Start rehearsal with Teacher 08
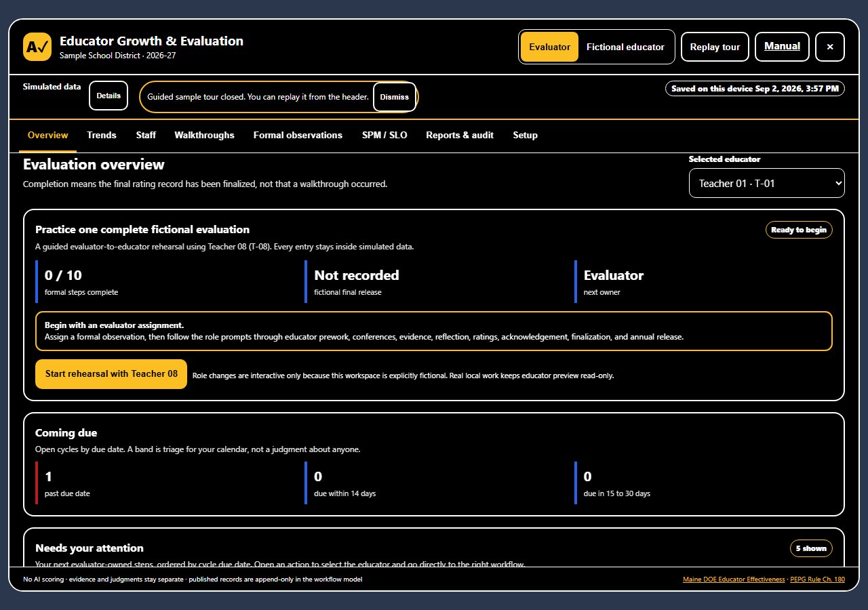 coord(111,374)
